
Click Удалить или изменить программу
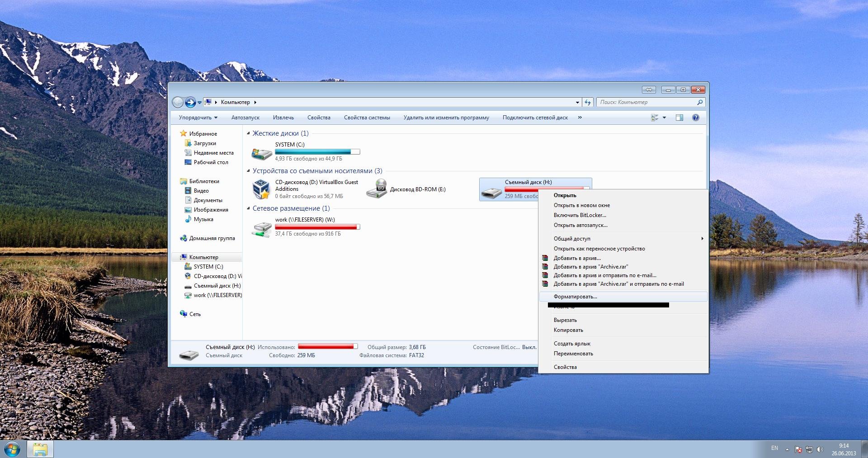446,118
